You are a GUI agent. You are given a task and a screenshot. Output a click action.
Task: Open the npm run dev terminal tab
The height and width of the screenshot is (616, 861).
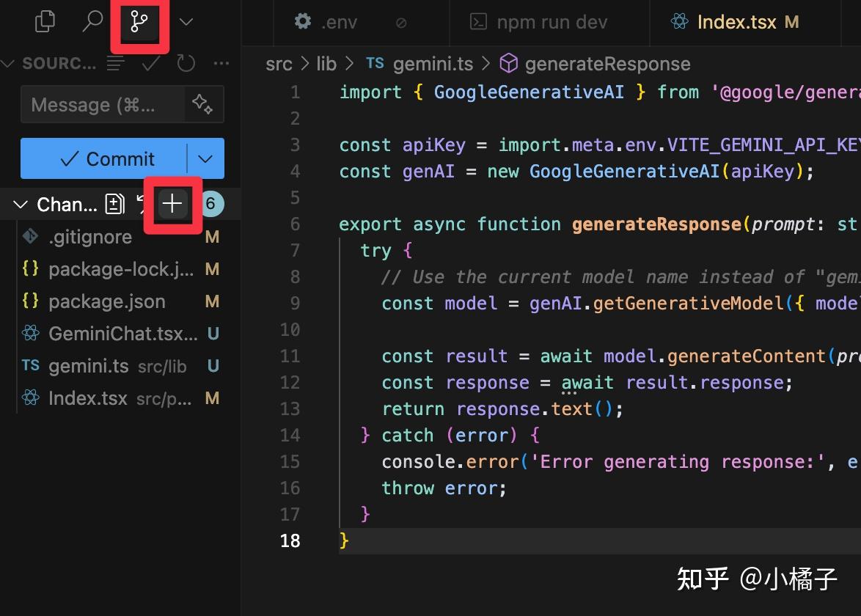550,22
